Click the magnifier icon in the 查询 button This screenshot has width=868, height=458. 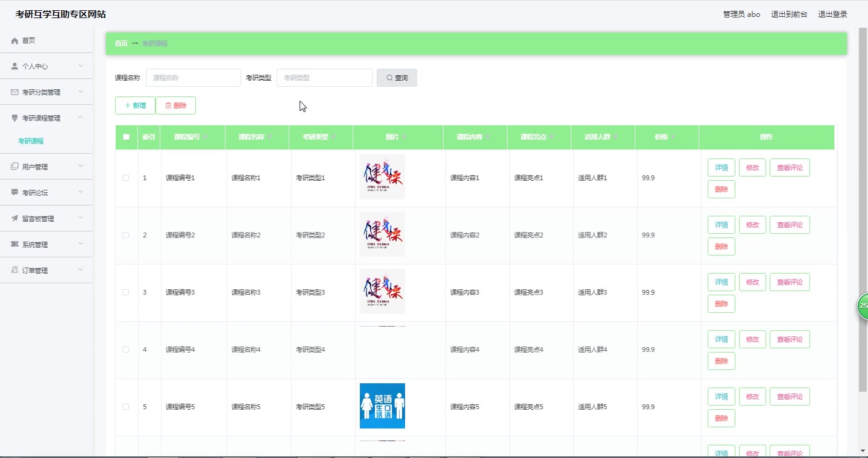coord(389,78)
